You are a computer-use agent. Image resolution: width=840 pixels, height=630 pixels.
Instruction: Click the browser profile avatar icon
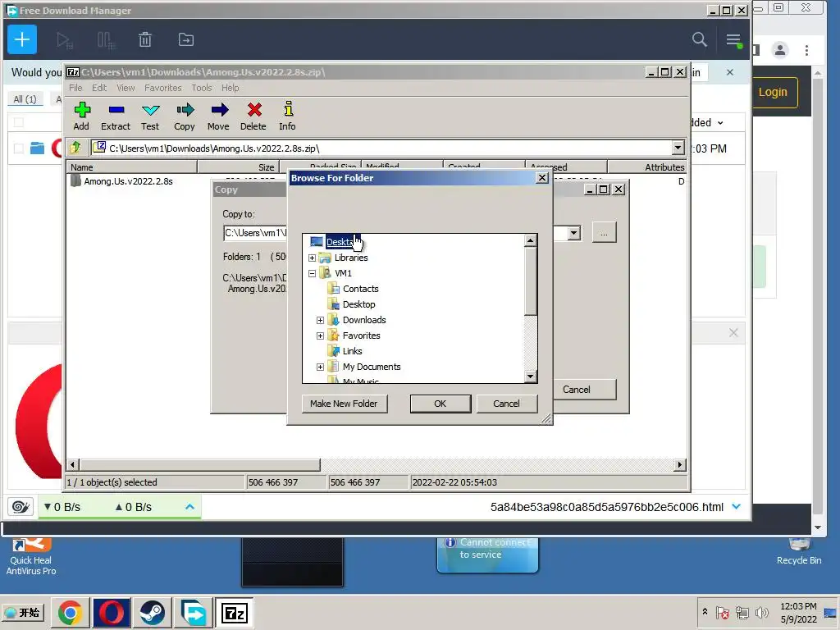(780, 50)
